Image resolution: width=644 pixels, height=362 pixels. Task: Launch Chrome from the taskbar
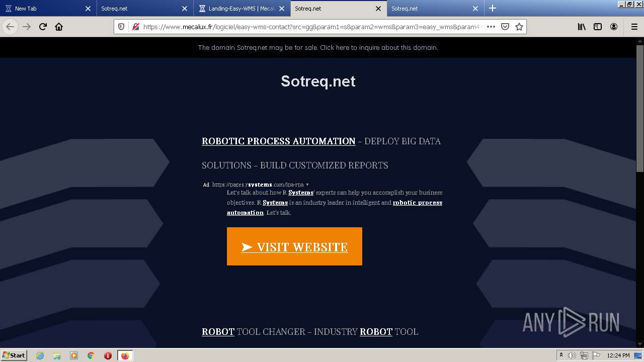91,355
